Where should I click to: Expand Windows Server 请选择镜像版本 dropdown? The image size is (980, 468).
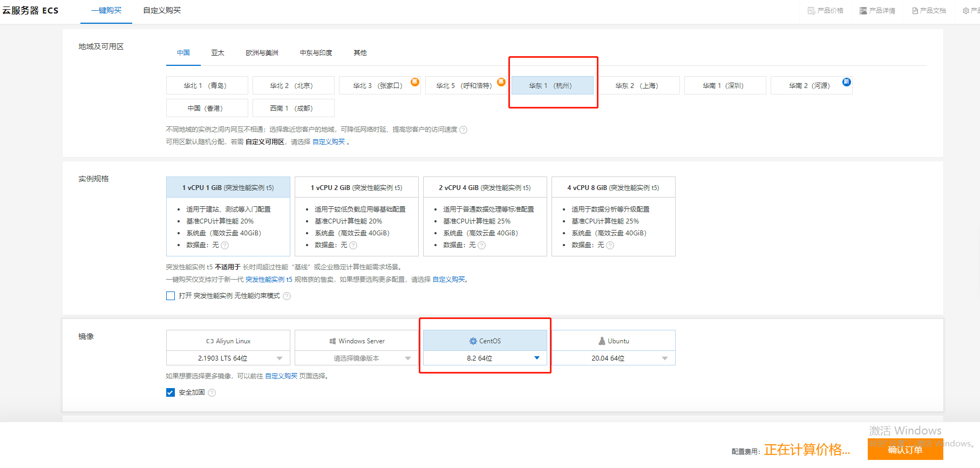point(357,358)
